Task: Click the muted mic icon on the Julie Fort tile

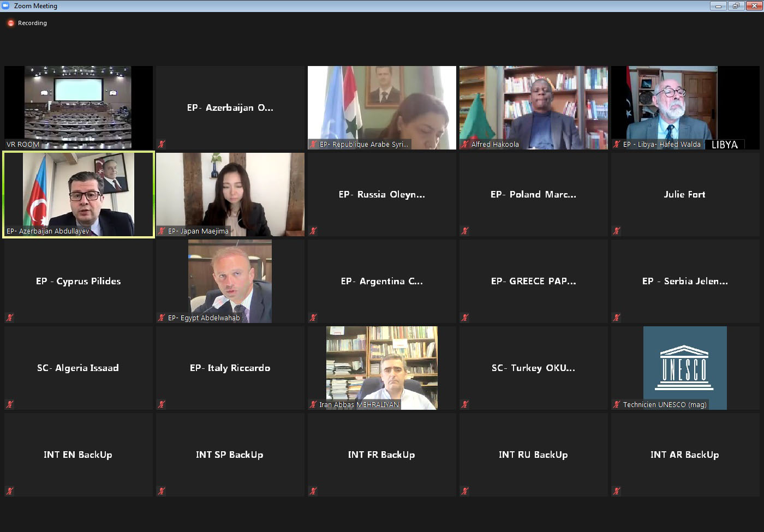Action: (x=617, y=231)
